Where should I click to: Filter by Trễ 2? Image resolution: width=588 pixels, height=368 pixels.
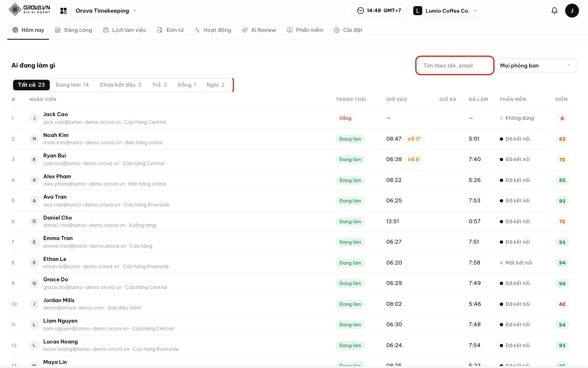click(160, 85)
